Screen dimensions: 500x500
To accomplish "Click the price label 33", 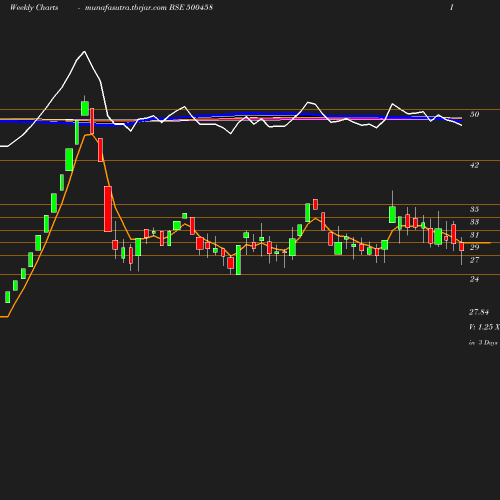I will [474, 222].
